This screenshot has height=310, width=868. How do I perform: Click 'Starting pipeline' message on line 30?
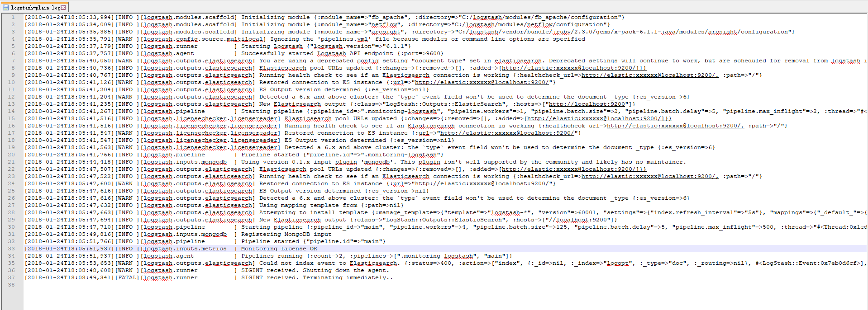point(272,227)
